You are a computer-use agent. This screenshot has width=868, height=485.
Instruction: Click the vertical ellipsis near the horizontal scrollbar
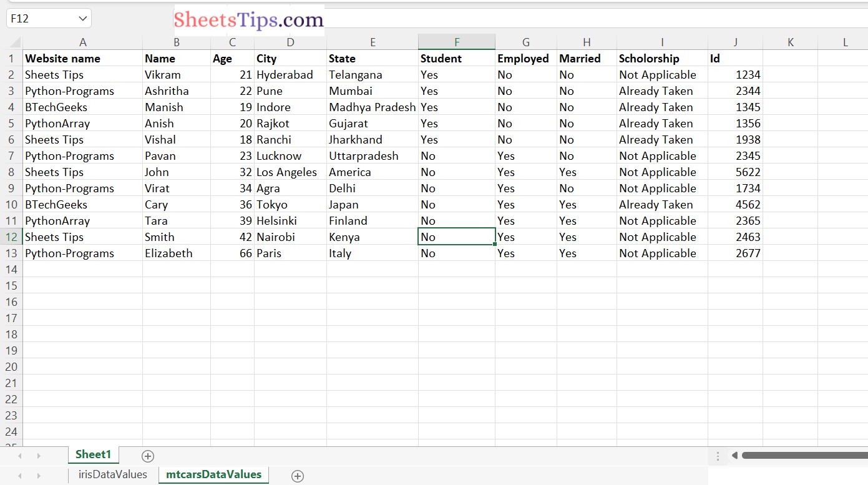[x=718, y=456]
